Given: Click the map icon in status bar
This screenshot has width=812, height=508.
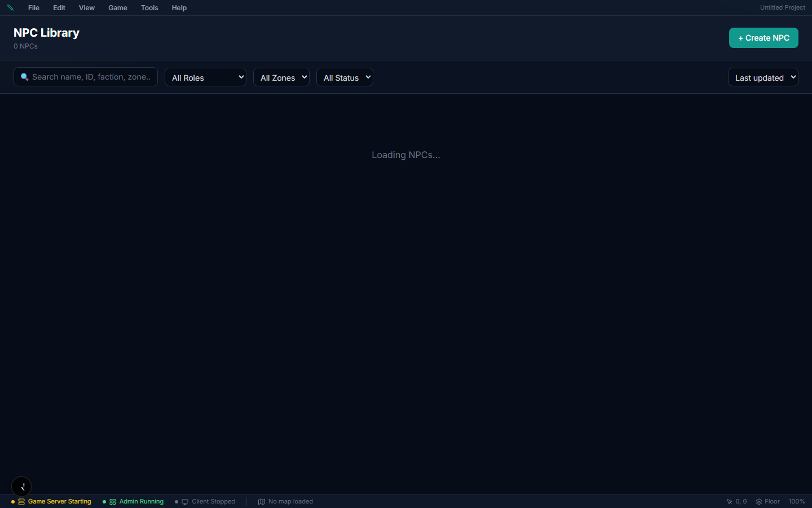Looking at the screenshot, I should point(262,501).
